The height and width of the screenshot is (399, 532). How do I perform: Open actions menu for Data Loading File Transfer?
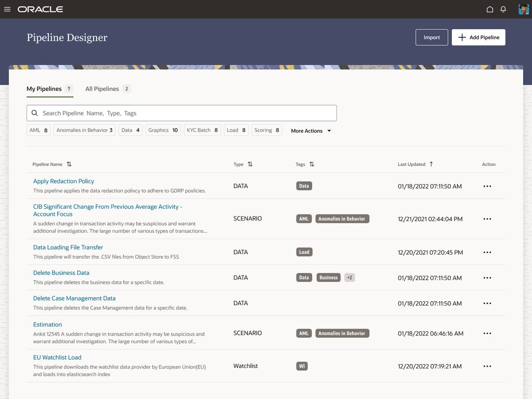click(x=487, y=252)
